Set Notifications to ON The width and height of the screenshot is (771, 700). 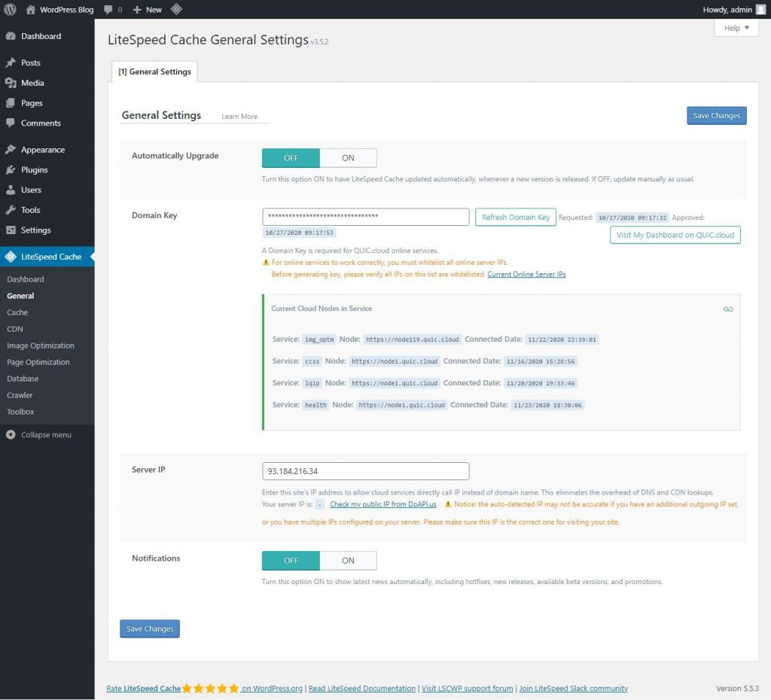pyautogui.click(x=348, y=561)
